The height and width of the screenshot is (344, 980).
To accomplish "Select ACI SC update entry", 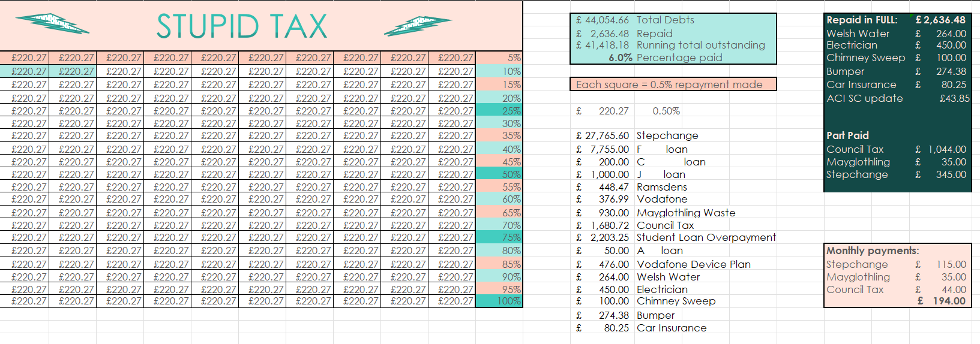I will click(x=864, y=98).
